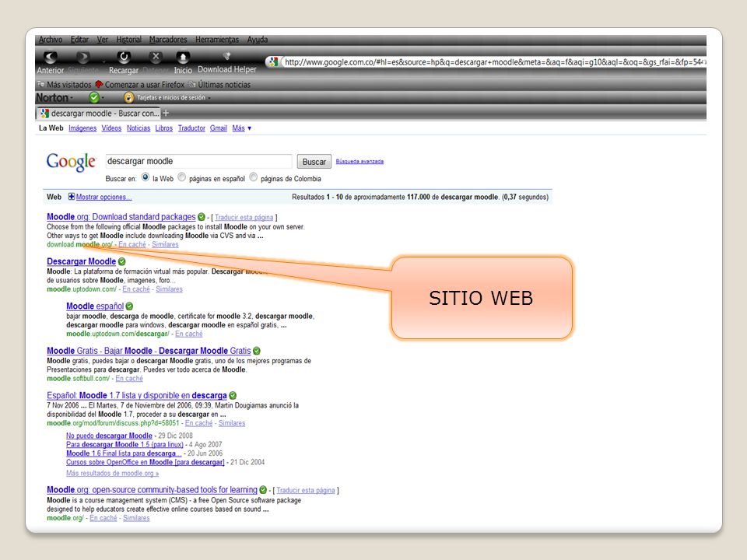Image resolution: width=747 pixels, height=560 pixels.
Task: Click the Detener stop icon
Action: [156, 57]
